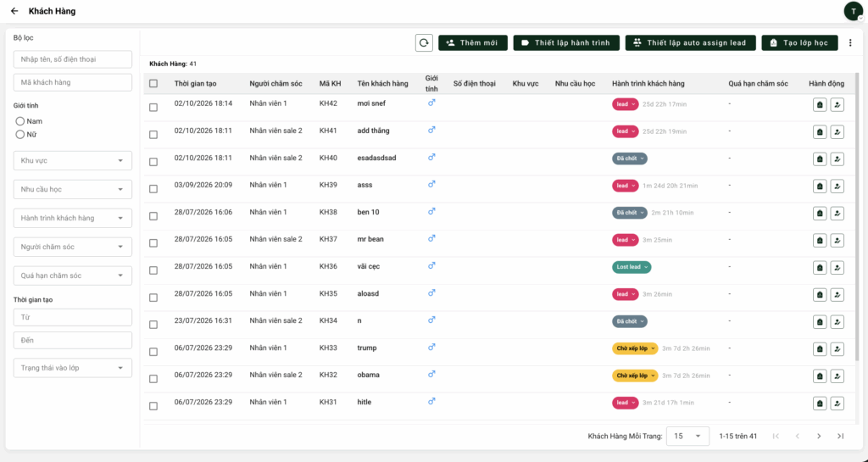Open Đã chốt status dropdown for ben 10
This screenshot has height=462, width=868.
(630, 213)
